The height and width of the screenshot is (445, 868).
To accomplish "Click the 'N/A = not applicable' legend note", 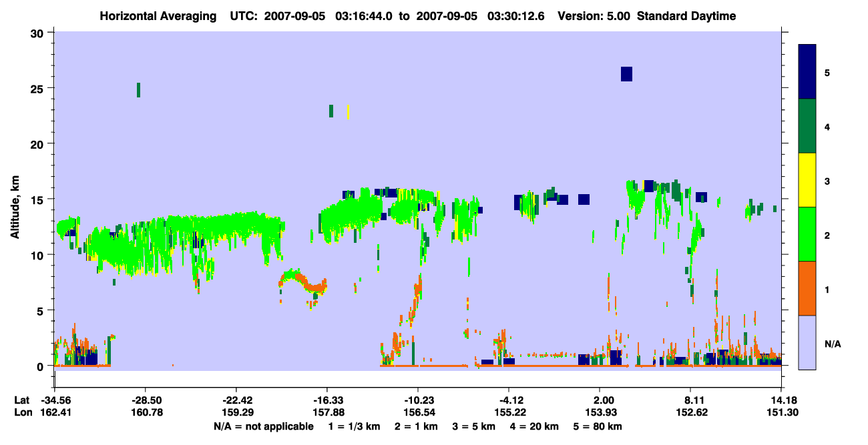I will [x=264, y=426].
